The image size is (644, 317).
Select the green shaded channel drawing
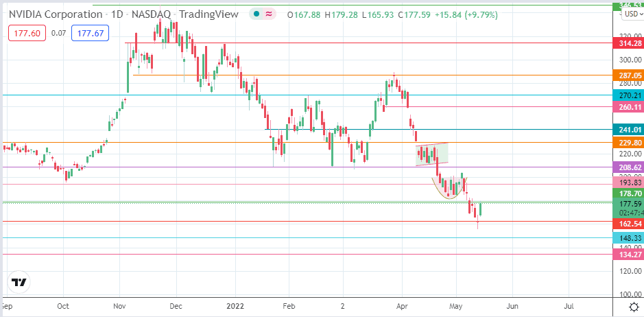(431, 154)
